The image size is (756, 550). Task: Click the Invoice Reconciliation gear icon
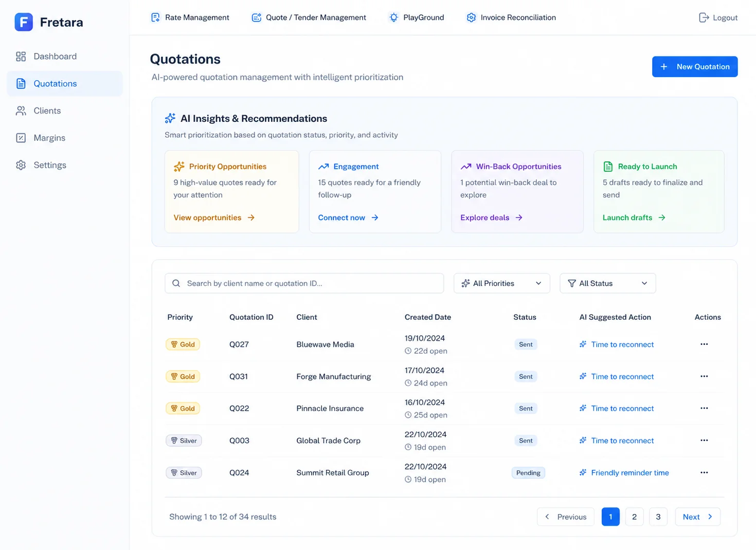(471, 17)
